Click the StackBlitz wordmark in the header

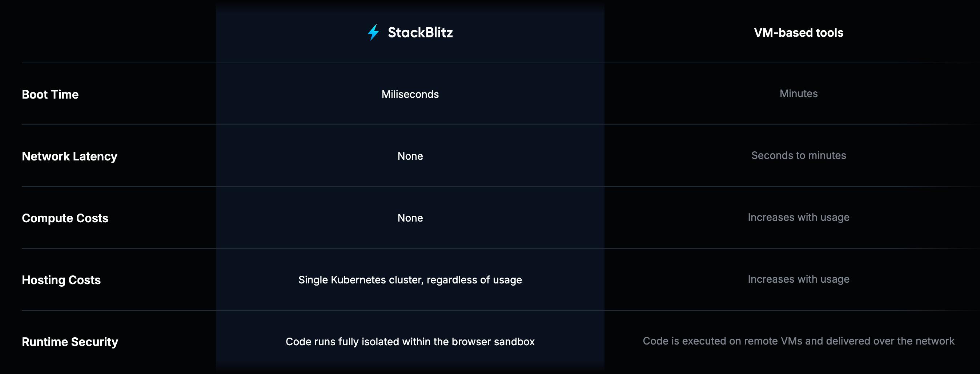[x=420, y=32]
